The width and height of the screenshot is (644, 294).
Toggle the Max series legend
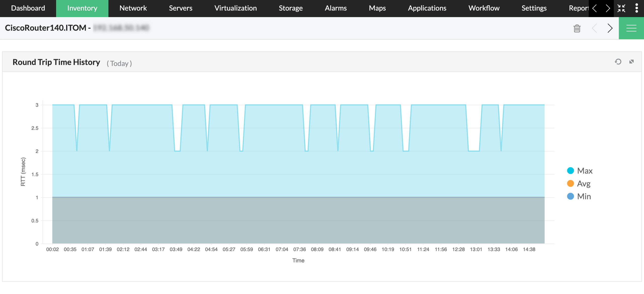click(x=585, y=171)
